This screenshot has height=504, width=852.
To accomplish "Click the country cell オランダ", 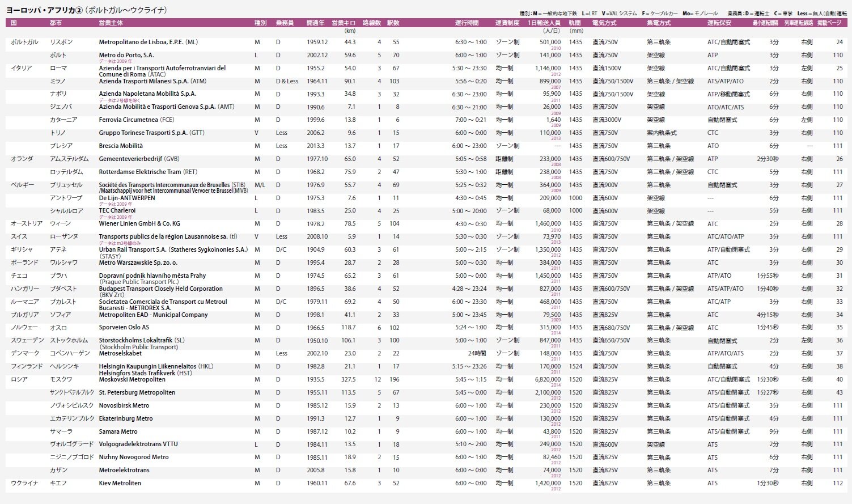I will (22, 159).
